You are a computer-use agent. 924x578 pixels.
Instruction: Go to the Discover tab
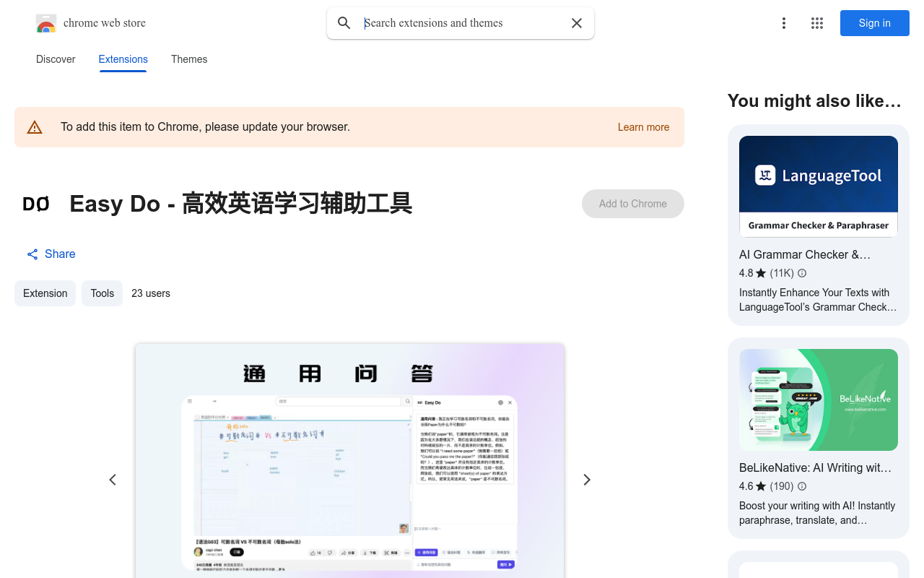click(x=56, y=59)
